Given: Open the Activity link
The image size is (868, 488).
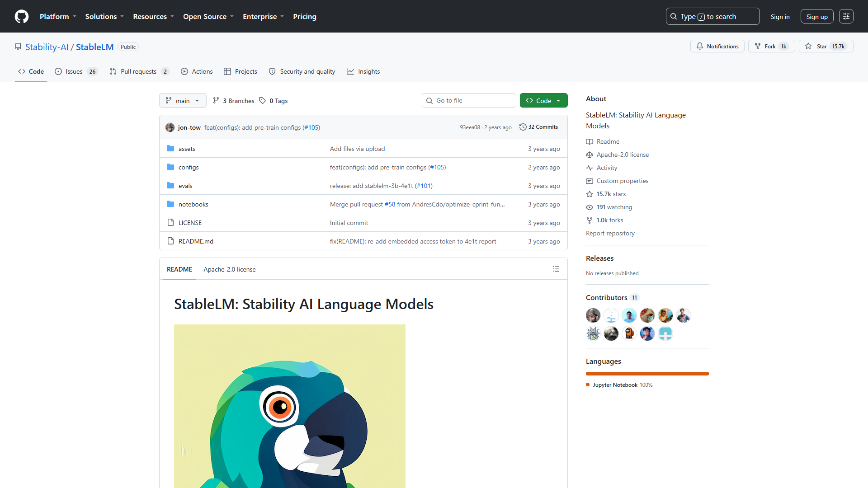Looking at the screenshot, I should (602, 168).
